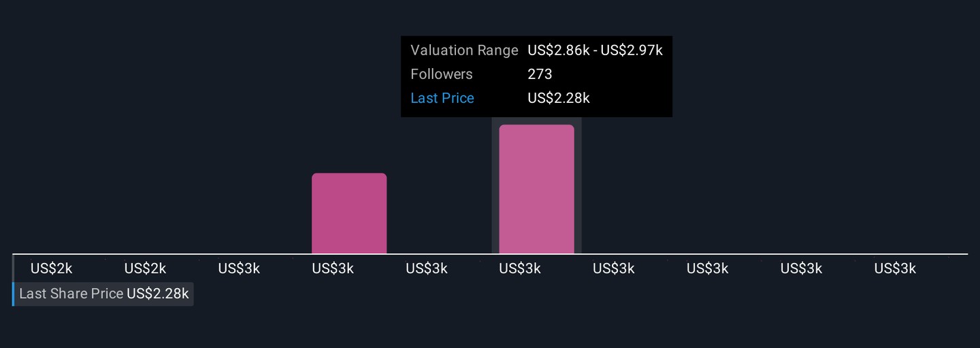The width and height of the screenshot is (980, 348).
Task: Click the rightmost US$3k axis label
Action: coord(895,269)
